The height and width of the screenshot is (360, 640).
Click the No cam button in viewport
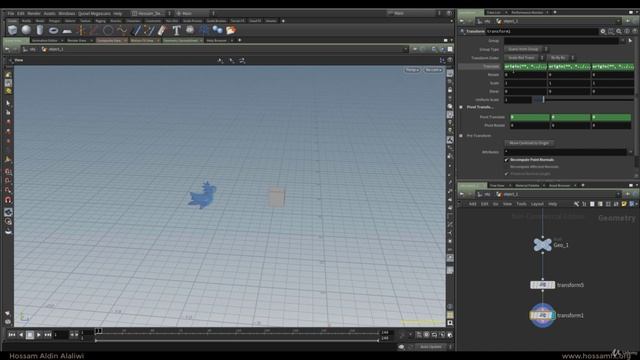[x=433, y=70]
